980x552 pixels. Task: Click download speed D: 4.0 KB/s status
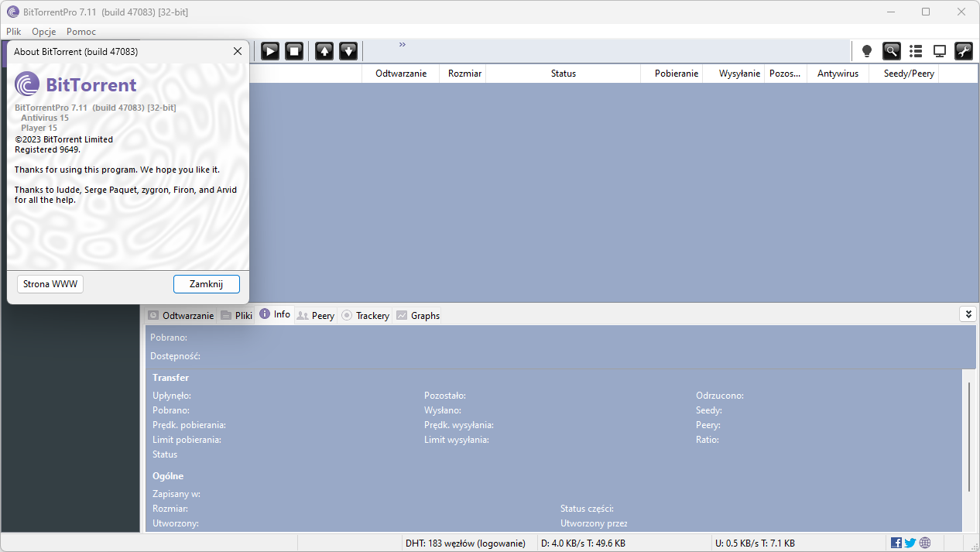pyautogui.click(x=584, y=543)
